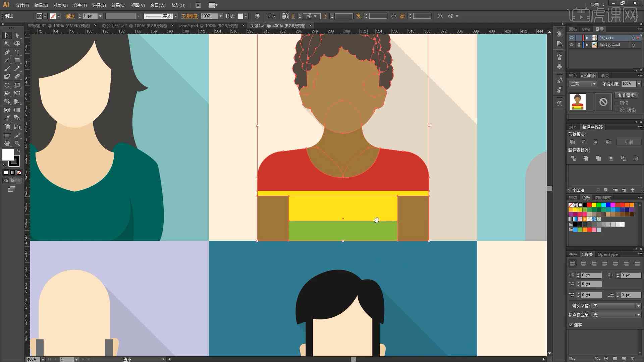
Task: Click the 头像1.ai tab to focus
Action: coord(277,25)
